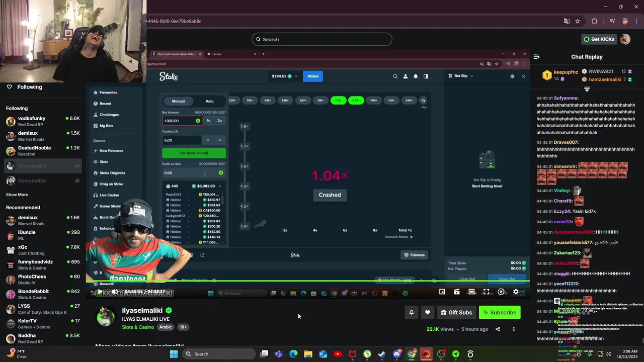644x362 pixels.
Task: Open Task View on taskbar
Action: tap(264, 354)
